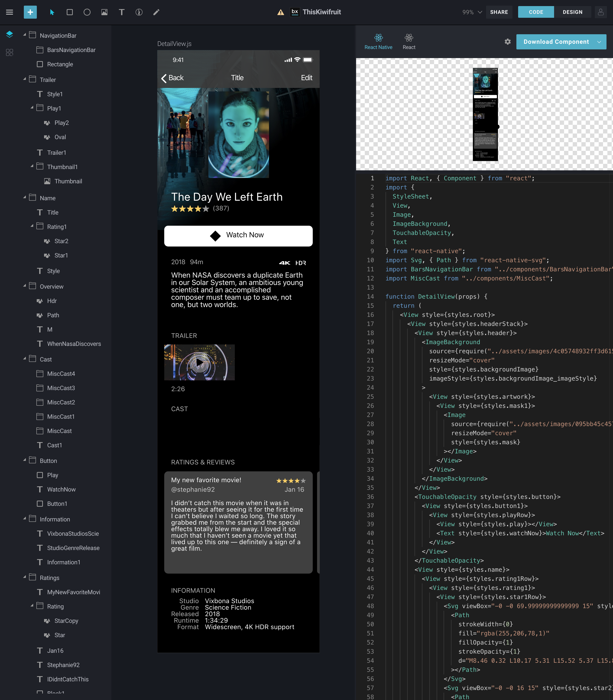
Task: Switch to CODE mode
Action: (x=536, y=12)
